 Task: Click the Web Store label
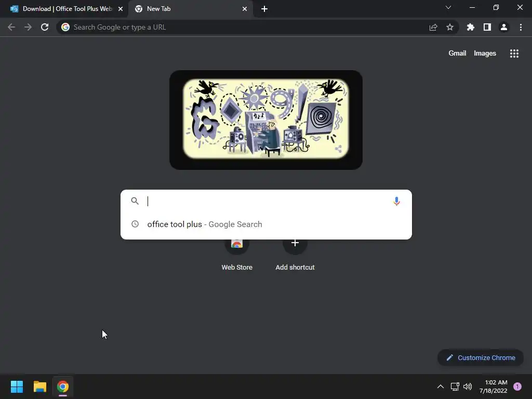coord(237,268)
